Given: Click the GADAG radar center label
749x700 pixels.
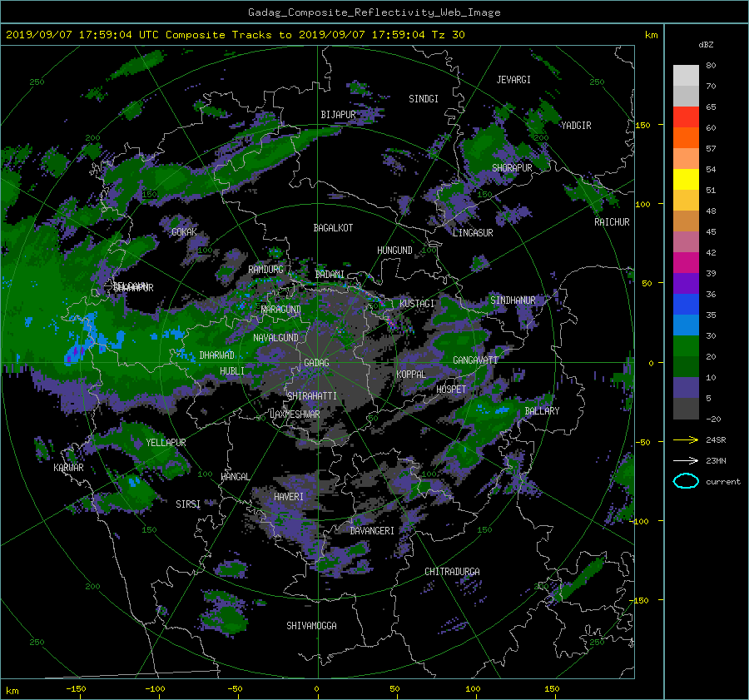Looking at the screenshot, I should [x=316, y=363].
